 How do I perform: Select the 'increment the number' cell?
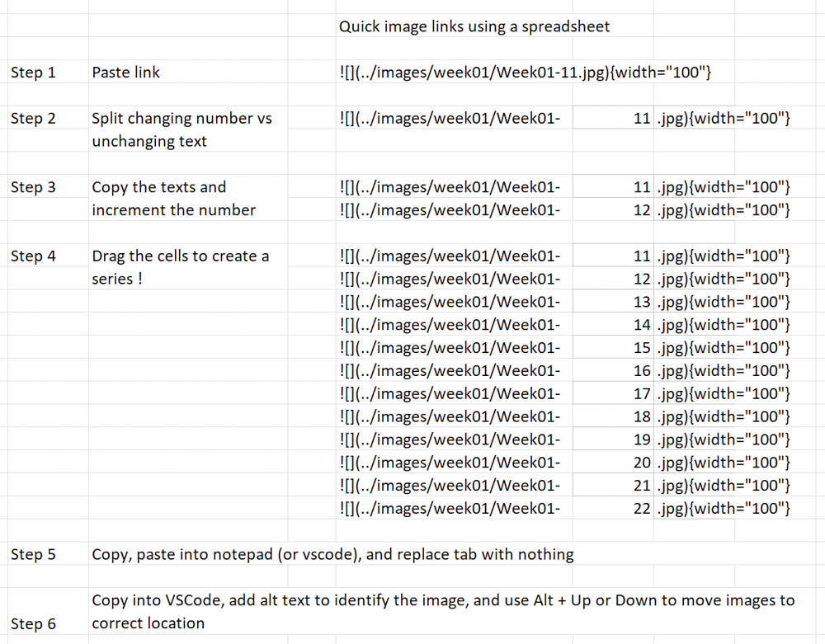173,210
